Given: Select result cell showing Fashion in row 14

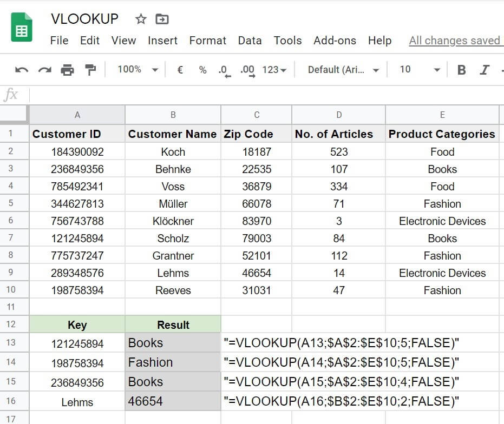Looking at the screenshot, I should (x=173, y=362).
